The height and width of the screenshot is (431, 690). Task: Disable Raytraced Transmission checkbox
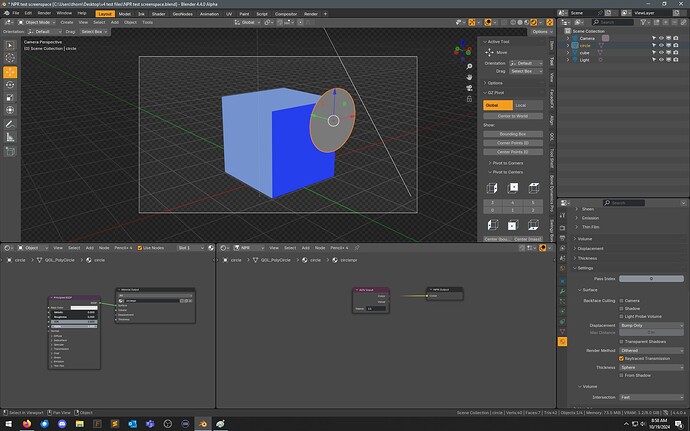pos(621,358)
